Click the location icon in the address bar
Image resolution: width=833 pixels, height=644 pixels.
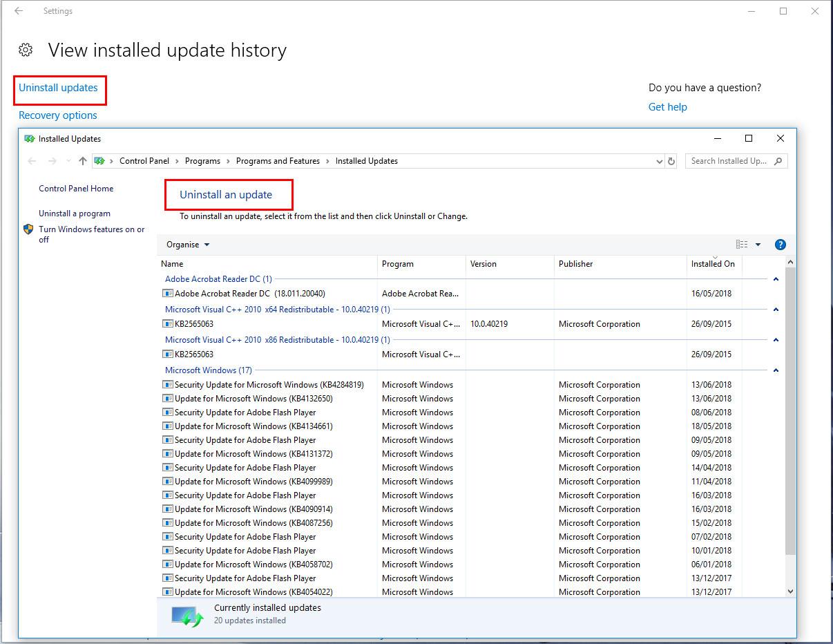[x=99, y=161]
